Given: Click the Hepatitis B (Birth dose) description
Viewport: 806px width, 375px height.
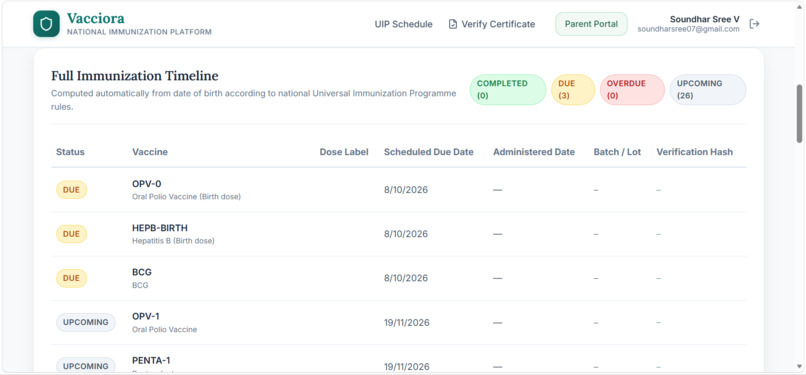Looking at the screenshot, I should 173,241.
